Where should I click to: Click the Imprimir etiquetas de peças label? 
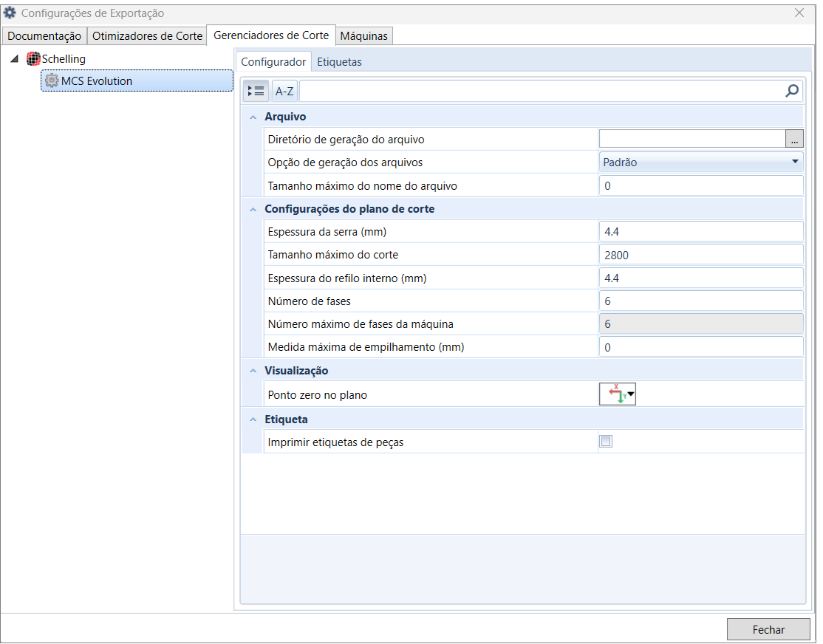[335, 442]
